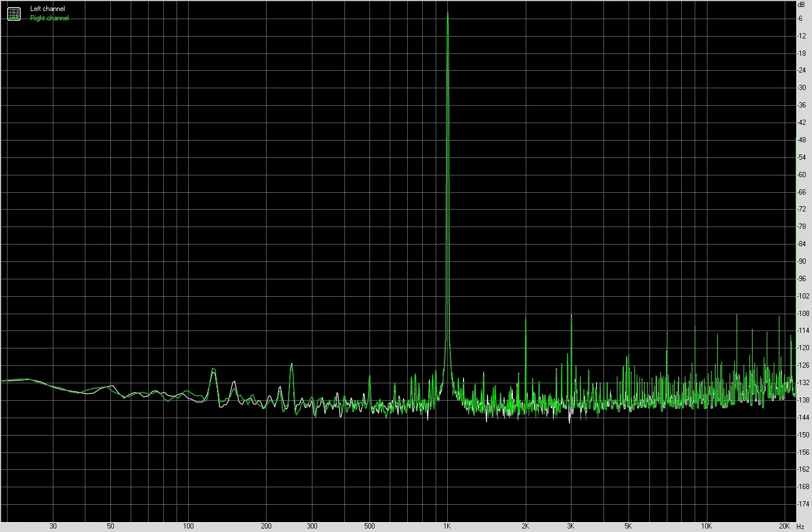The height and width of the screenshot is (532, 812).
Task: Click the '3K' frequency axis label
Action: (x=571, y=526)
